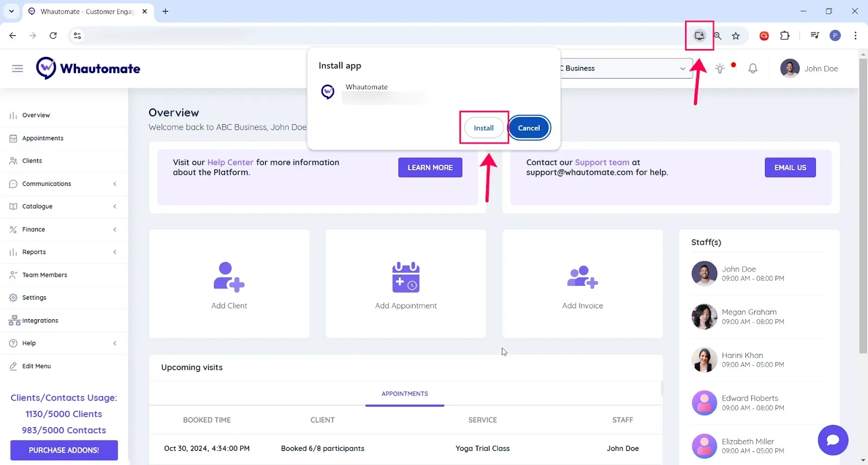Image resolution: width=868 pixels, height=465 pixels.
Task: Click the browser zoom magnifier icon
Action: 717,36
